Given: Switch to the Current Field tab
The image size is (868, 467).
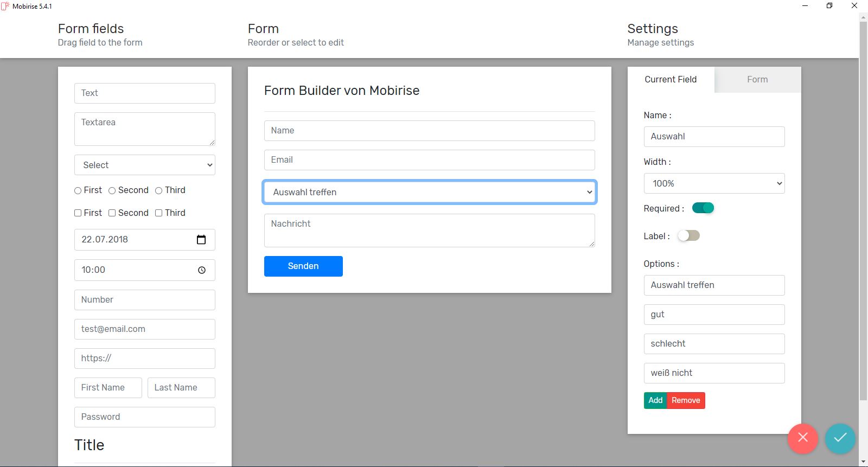Looking at the screenshot, I should point(671,80).
